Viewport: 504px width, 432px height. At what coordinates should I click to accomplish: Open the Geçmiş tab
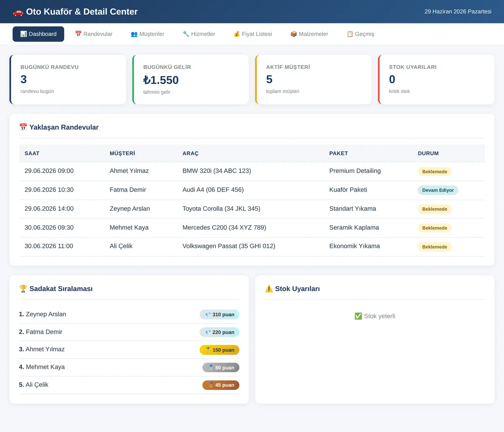[360, 34]
